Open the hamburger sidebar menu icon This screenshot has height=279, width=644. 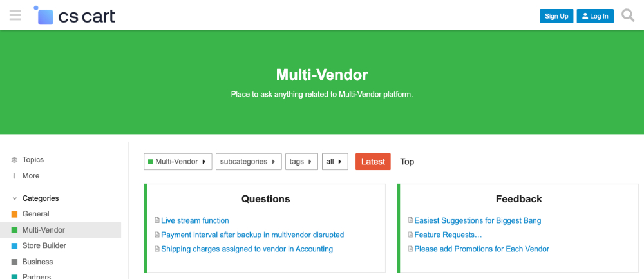[x=15, y=15]
